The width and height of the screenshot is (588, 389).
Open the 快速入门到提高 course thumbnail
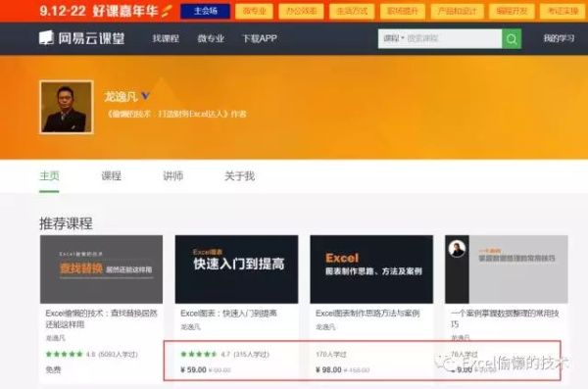click(236, 269)
